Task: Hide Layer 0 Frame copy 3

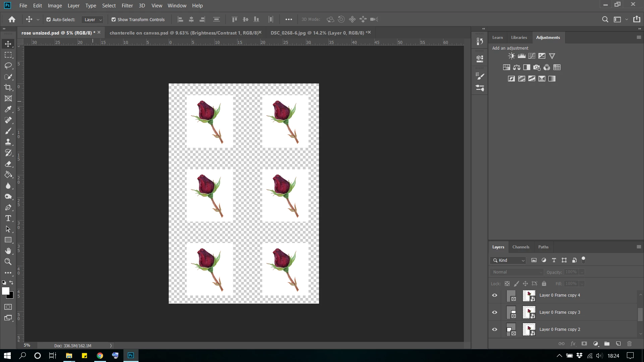Action: point(494,312)
